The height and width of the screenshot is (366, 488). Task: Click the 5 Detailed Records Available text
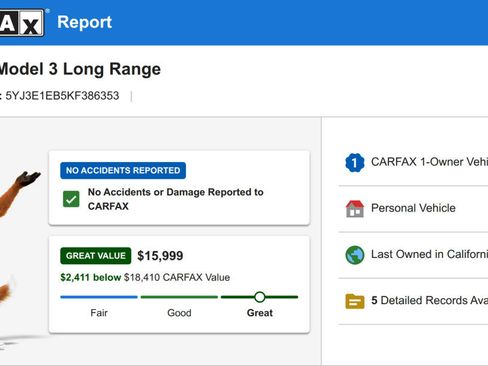(x=429, y=300)
